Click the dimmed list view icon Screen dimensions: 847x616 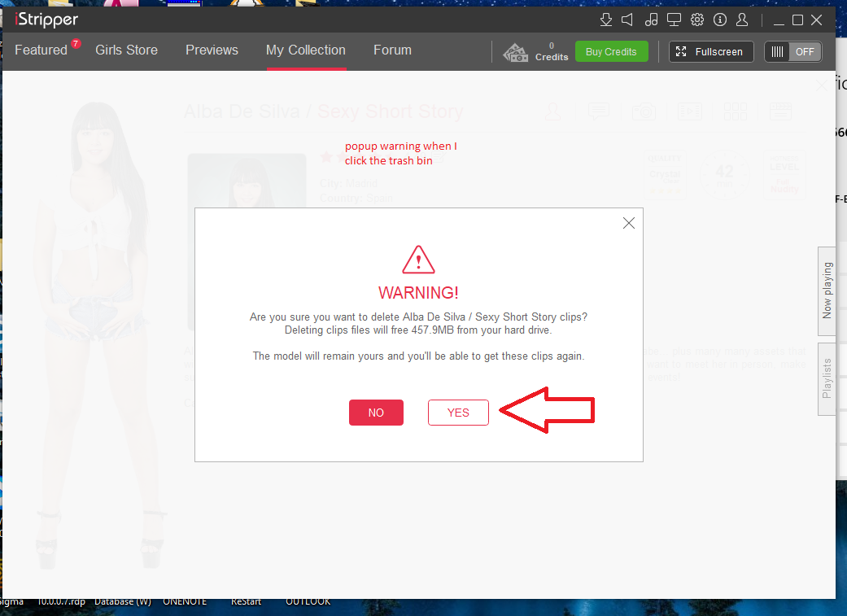point(780,111)
